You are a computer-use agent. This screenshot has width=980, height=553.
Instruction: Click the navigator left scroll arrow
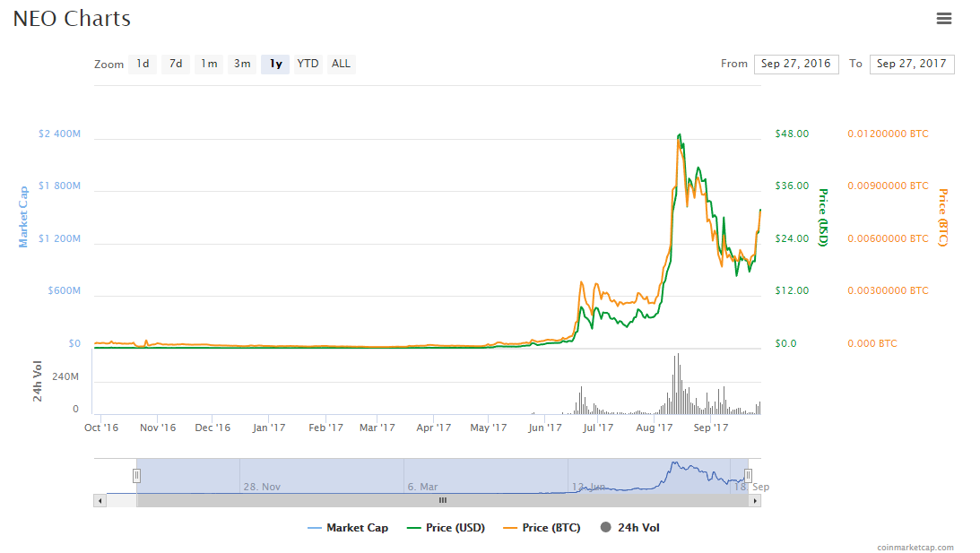100,501
